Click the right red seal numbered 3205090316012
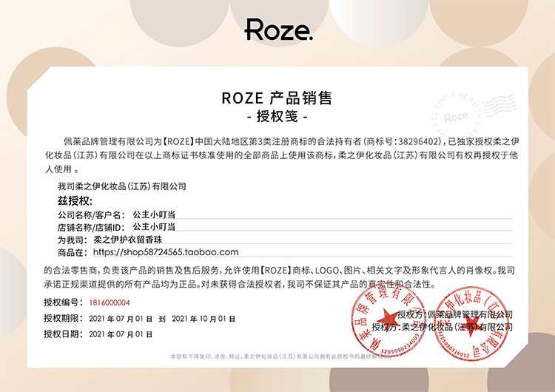Screen dimensions: 555x392 [471, 325]
